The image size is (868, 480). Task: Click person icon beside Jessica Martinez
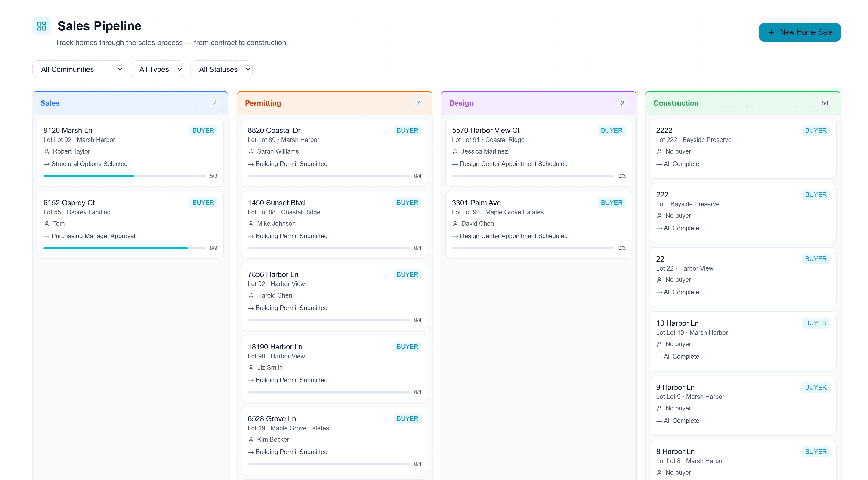coord(455,152)
